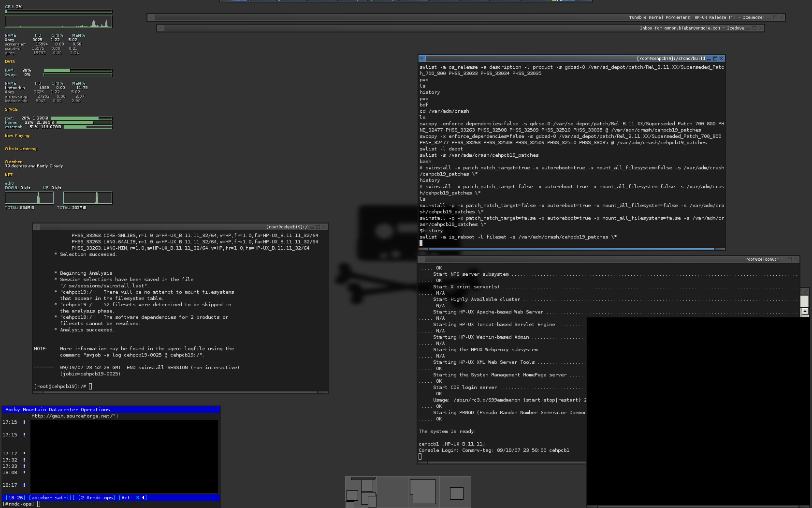Open window menu of [root@cehpcb19]:/ terminal

coord(36,227)
